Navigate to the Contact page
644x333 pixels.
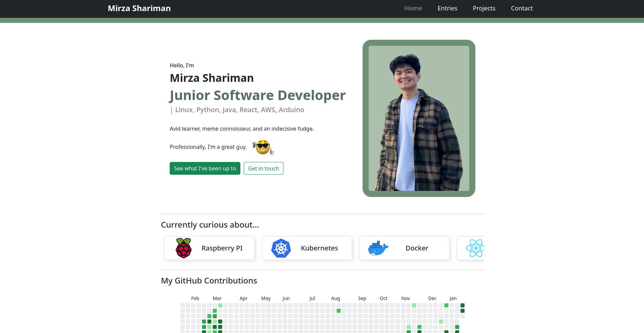coord(521,8)
